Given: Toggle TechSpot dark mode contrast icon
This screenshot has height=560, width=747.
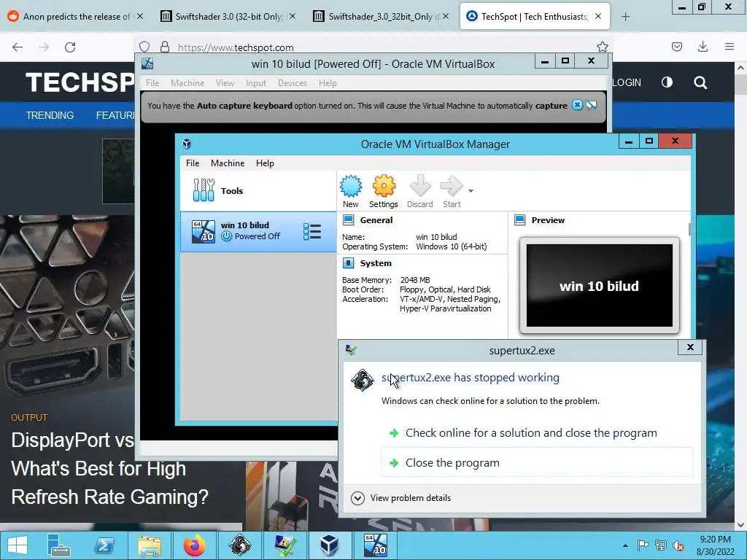Looking at the screenshot, I should [x=667, y=82].
